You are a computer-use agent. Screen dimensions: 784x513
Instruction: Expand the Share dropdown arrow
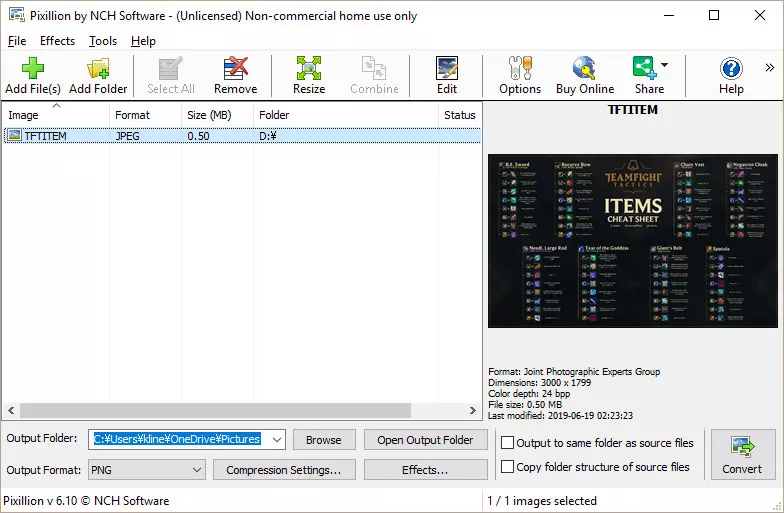[664, 64]
